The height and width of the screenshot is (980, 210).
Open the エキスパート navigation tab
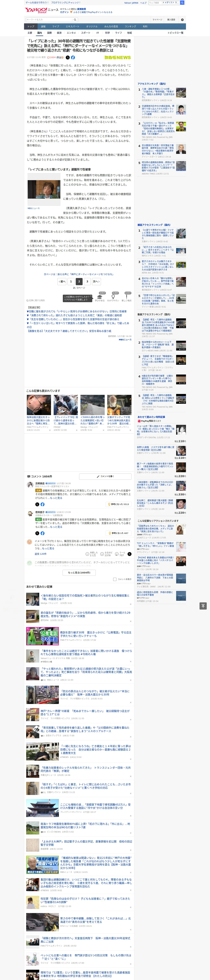[72, 27]
